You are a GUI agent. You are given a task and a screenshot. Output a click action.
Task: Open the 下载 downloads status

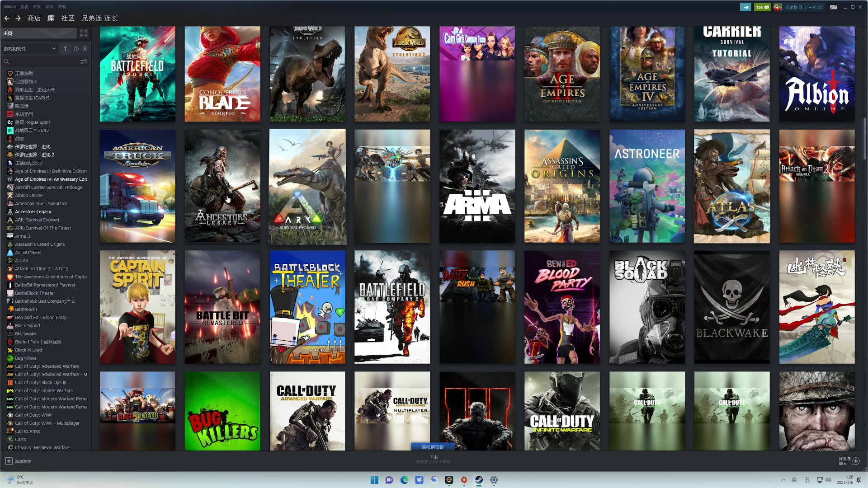click(x=434, y=460)
